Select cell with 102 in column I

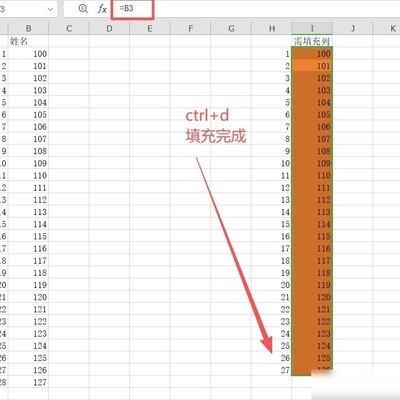pyautogui.click(x=312, y=78)
